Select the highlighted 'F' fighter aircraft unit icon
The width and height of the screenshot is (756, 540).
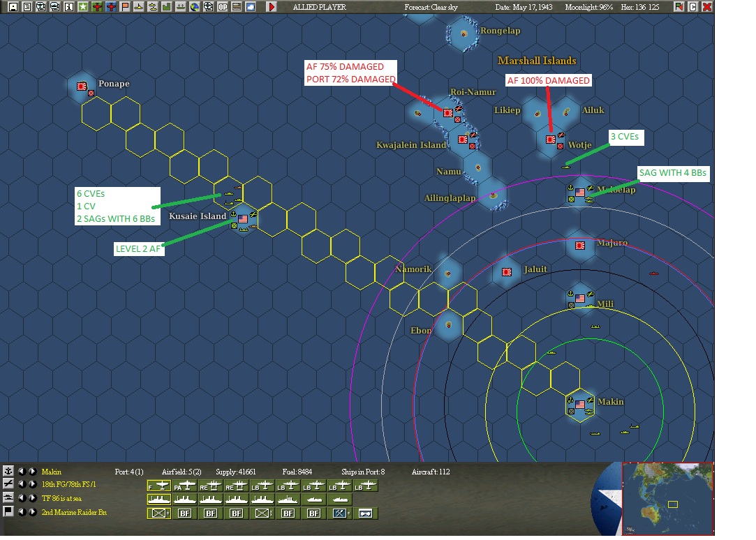coord(159,486)
